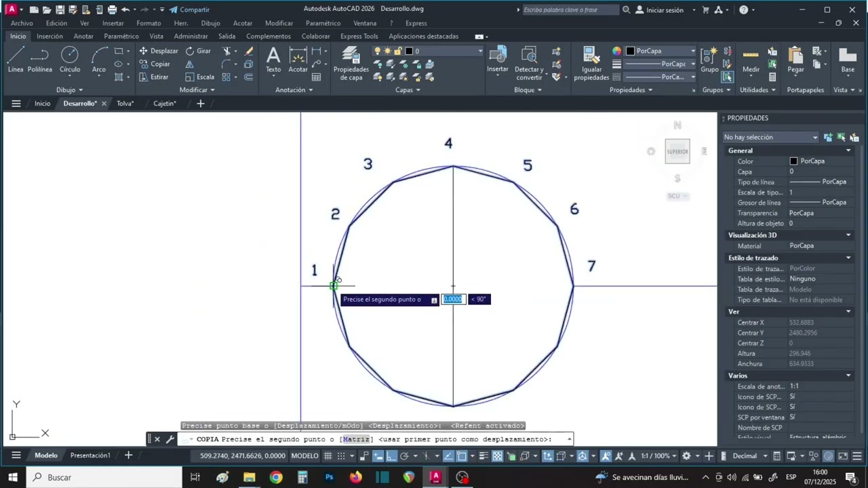
Task: Click the color wheel icon in Propiedades
Action: click(616, 51)
